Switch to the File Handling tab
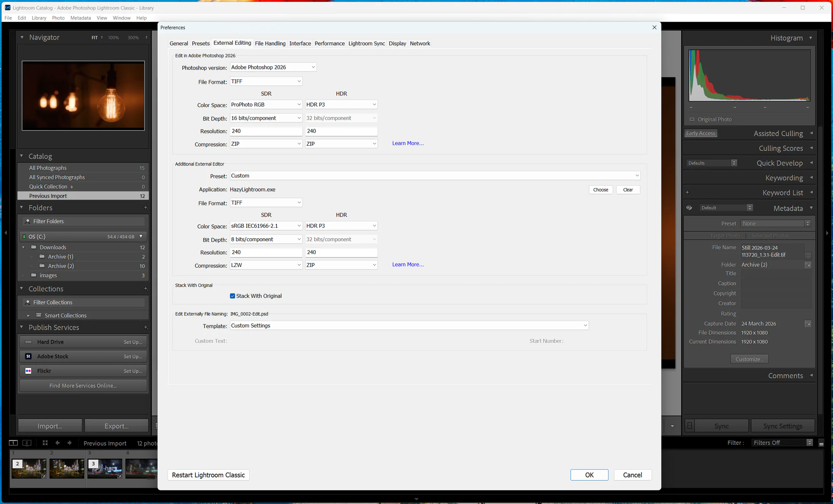 tap(270, 43)
